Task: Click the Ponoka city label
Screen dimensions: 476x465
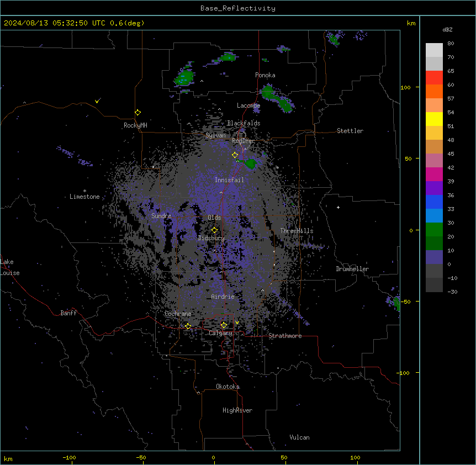Action: pyautogui.click(x=265, y=75)
